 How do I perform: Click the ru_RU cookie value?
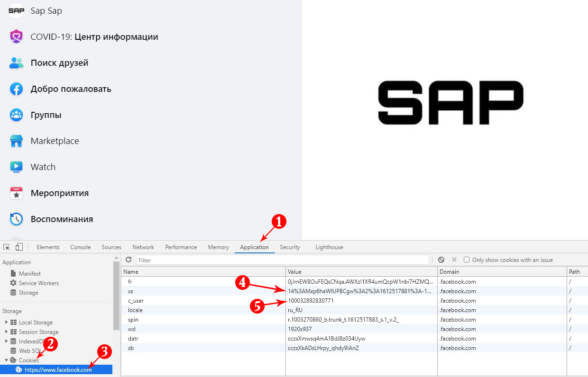295,310
